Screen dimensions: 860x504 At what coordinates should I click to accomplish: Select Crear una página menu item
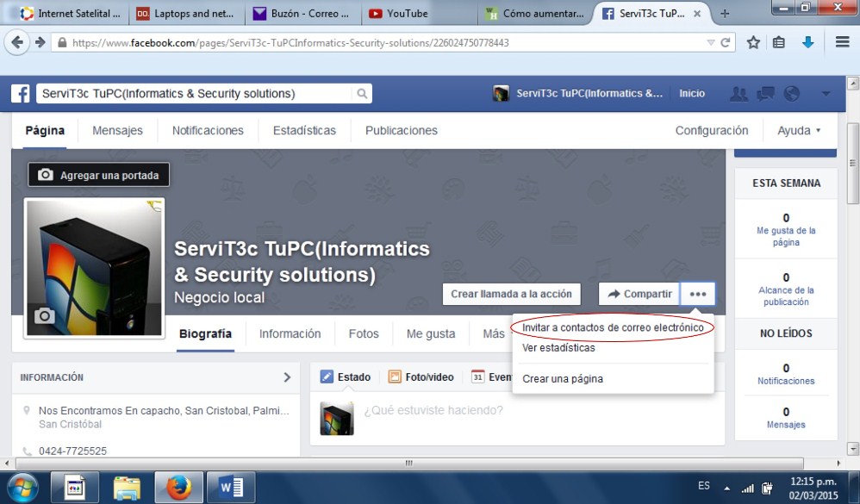(x=562, y=379)
